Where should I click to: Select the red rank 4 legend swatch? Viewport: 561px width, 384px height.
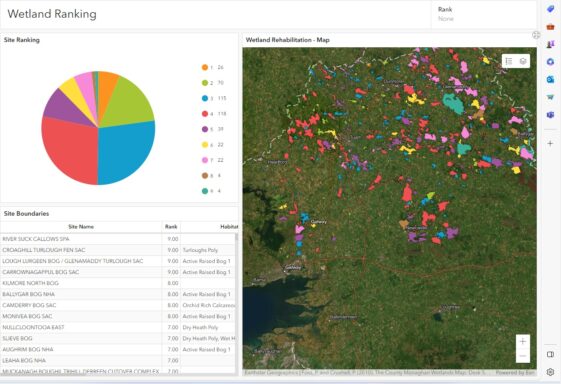tap(205, 114)
